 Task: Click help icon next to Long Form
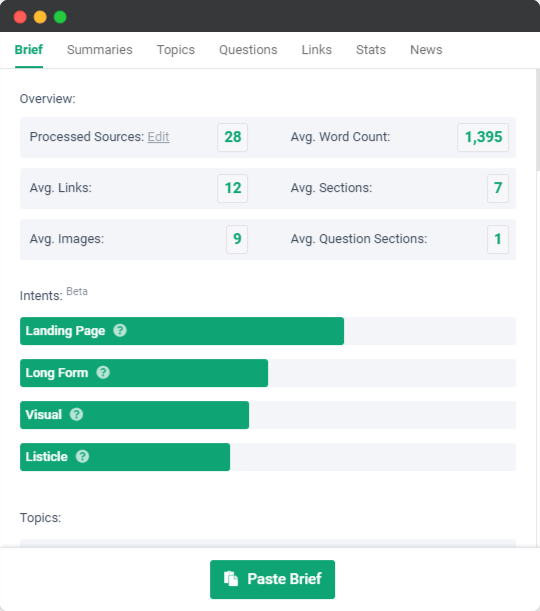point(103,373)
